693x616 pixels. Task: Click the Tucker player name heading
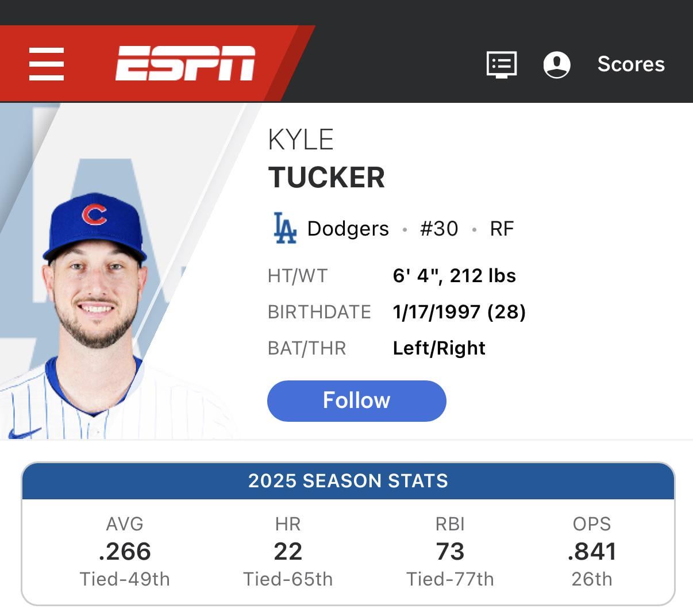click(326, 177)
